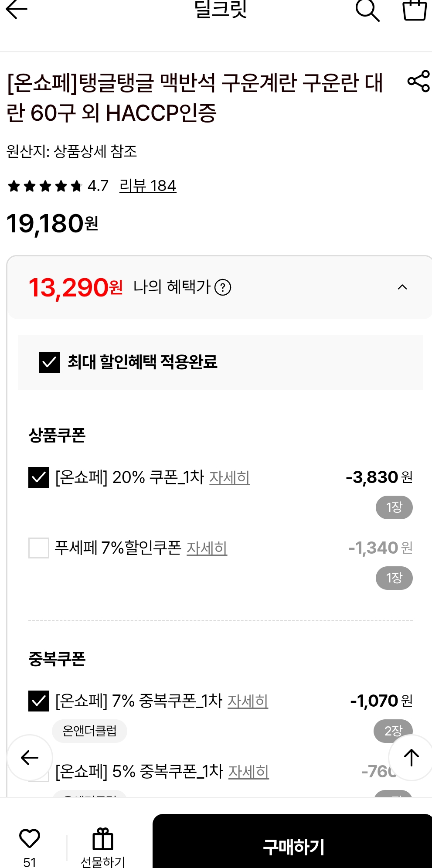Tap the share icon beside product title
432x868 pixels.
coord(418,81)
